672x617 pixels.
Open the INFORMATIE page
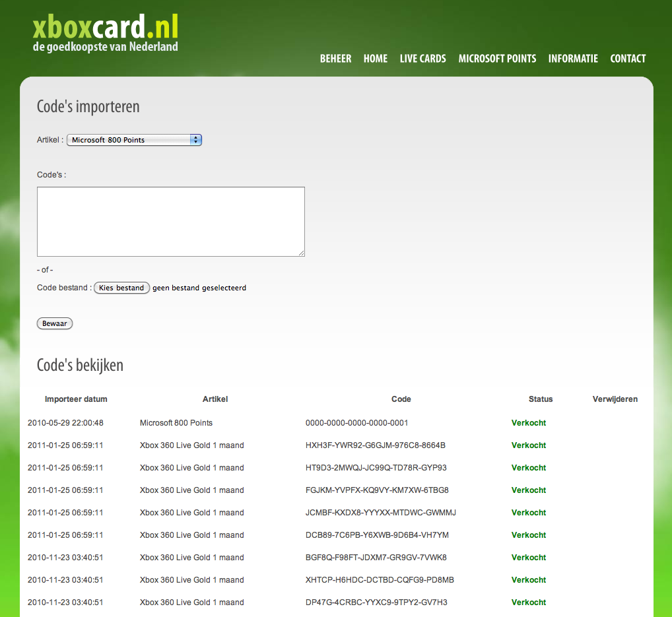coord(573,59)
